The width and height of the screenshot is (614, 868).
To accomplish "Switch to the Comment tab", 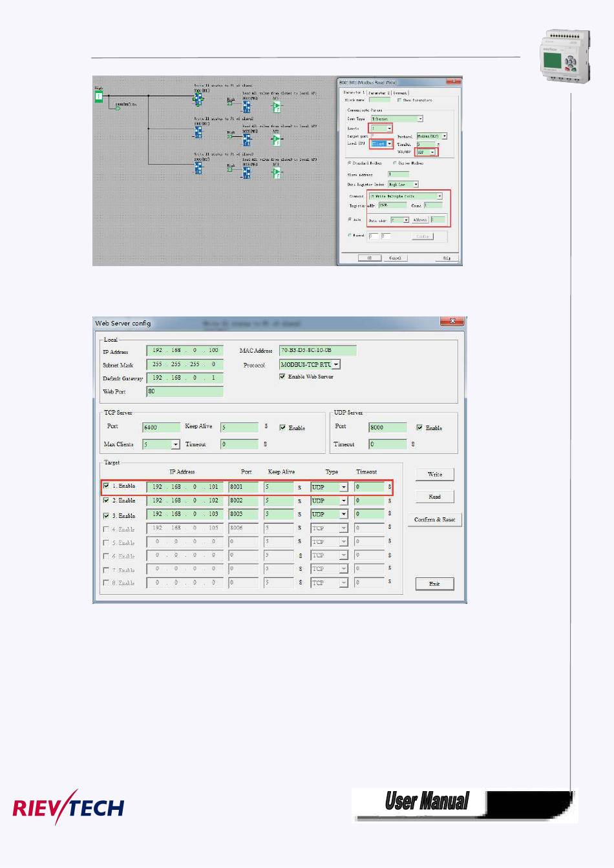I will click(400, 93).
